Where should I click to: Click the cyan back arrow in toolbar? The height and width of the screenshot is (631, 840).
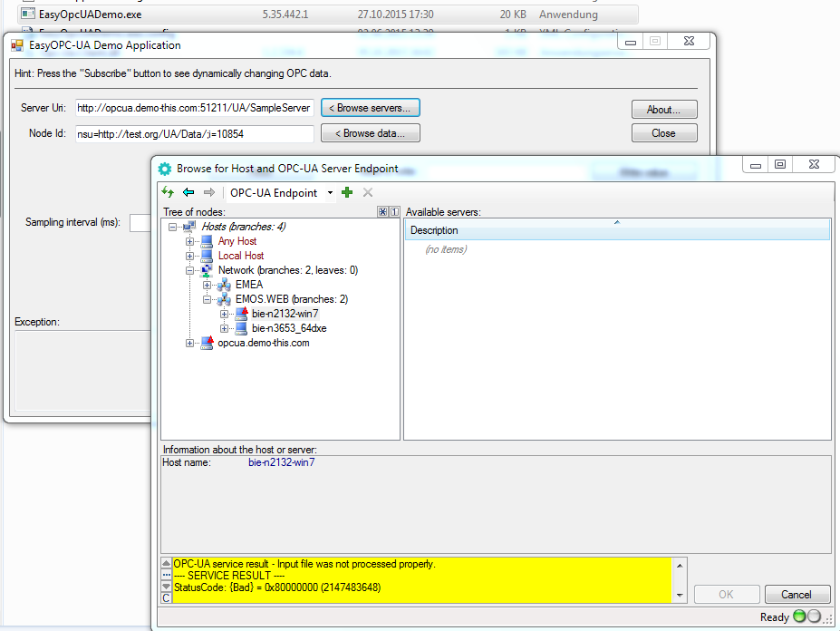pos(188,192)
